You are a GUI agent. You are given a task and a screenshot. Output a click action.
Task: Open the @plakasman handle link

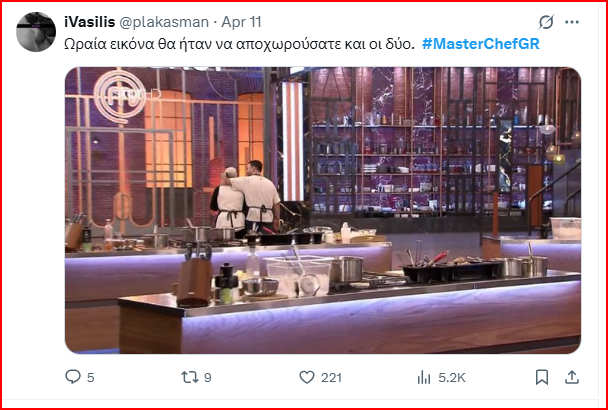click(164, 22)
